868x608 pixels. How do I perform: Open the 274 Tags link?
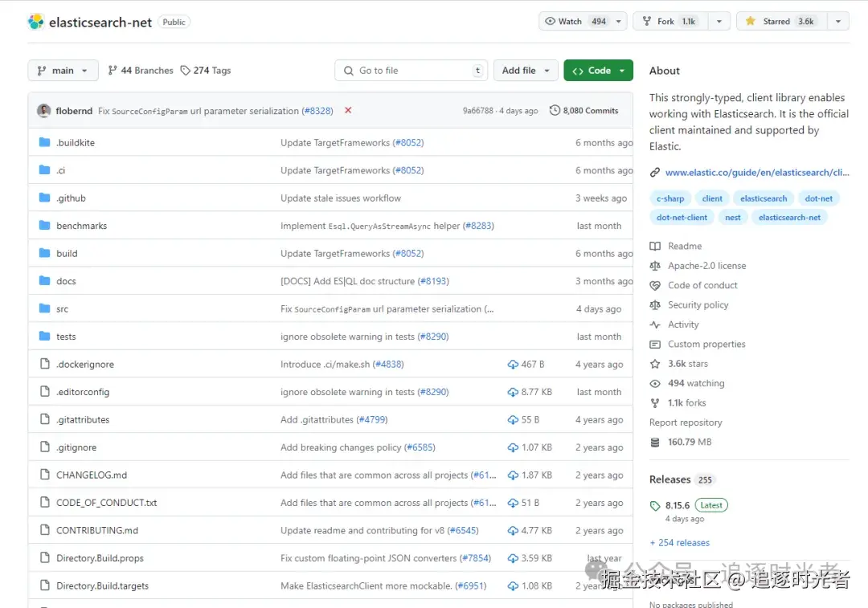pyautogui.click(x=206, y=70)
